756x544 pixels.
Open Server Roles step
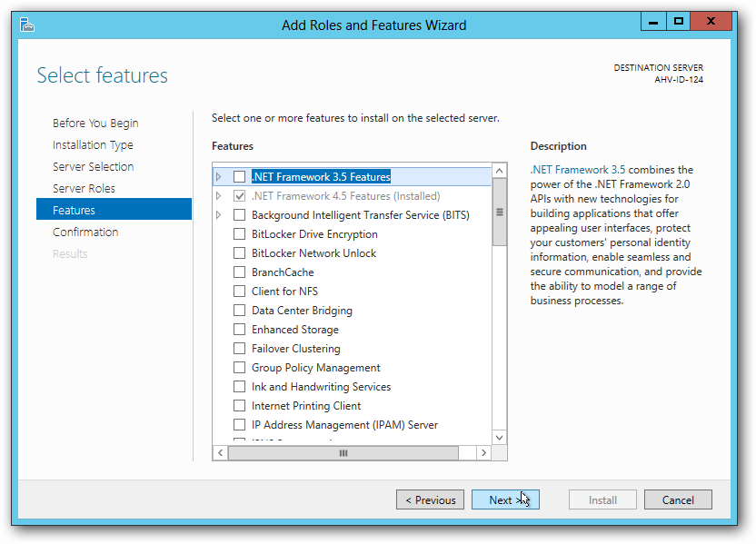pos(84,188)
